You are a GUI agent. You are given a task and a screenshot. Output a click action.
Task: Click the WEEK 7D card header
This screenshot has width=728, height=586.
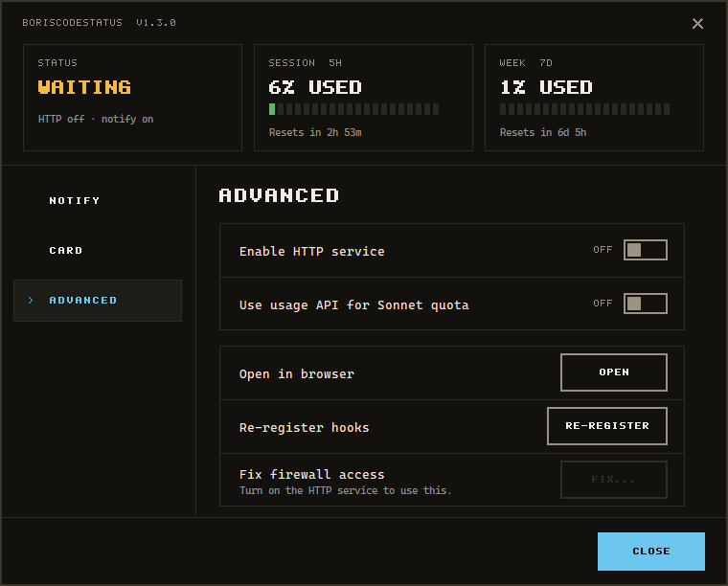pos(526,62)
